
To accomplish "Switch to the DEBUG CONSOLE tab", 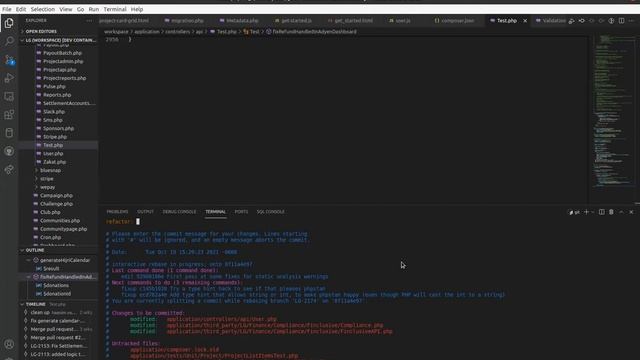I will click(x=179, y=212).
